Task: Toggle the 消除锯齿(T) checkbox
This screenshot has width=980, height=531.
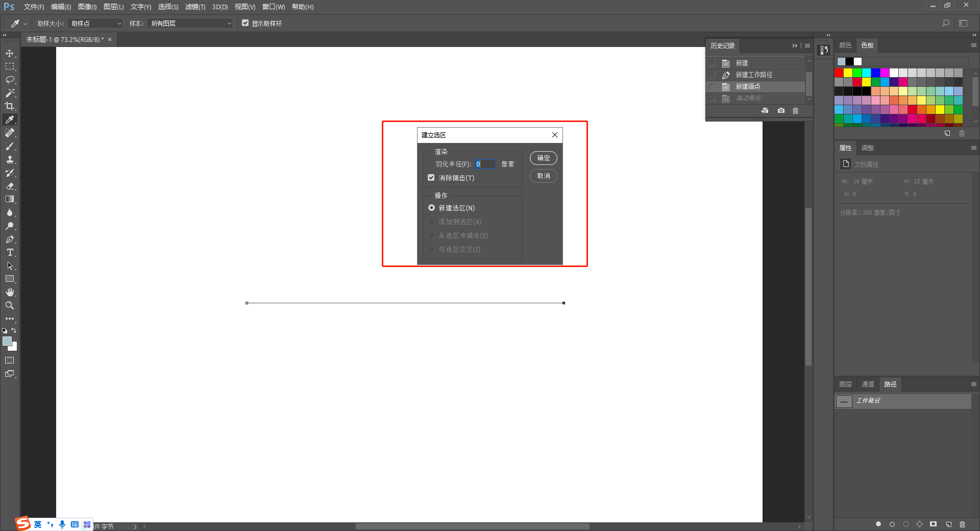Action: [x=431, y=178]
